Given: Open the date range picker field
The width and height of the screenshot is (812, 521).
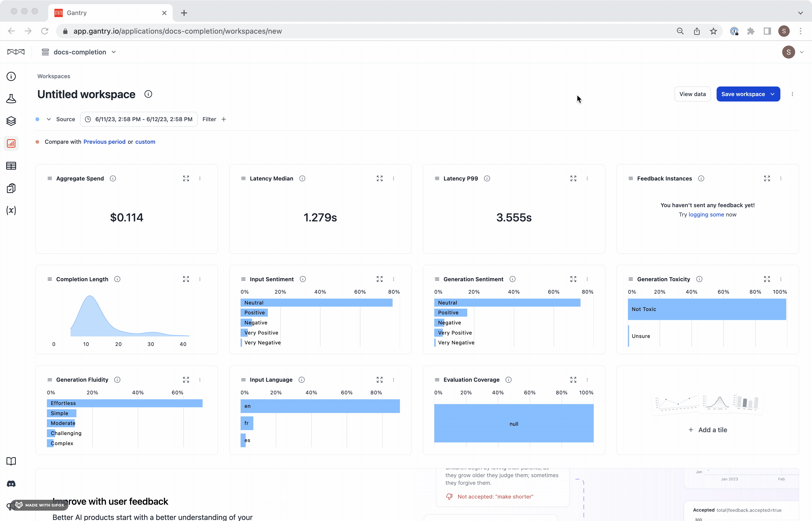Looking at the screenshot, I should pos(139,119).
